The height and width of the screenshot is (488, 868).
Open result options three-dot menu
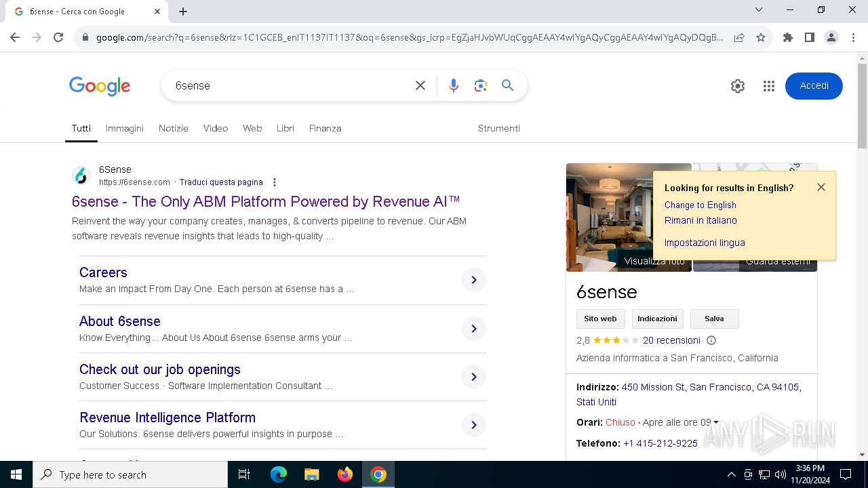pos(275,182)
